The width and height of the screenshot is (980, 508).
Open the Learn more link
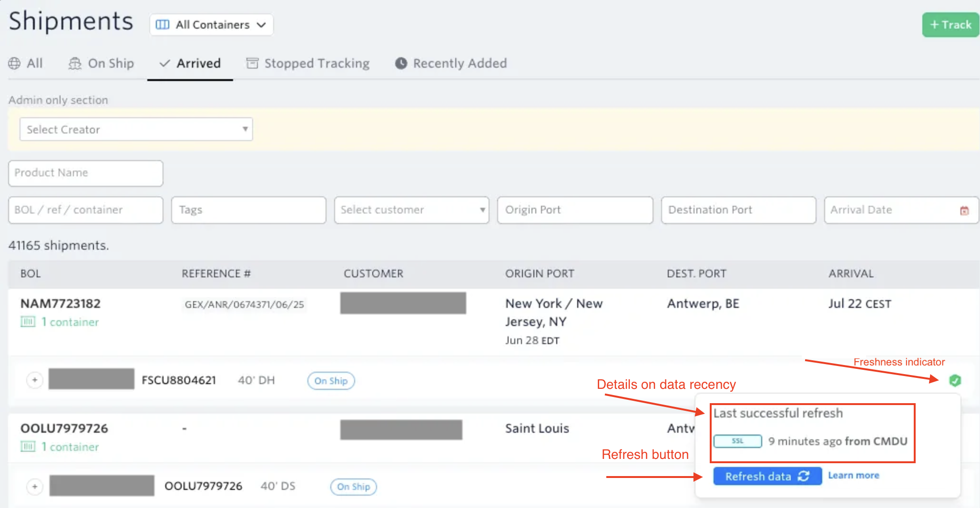coord(854,476)
